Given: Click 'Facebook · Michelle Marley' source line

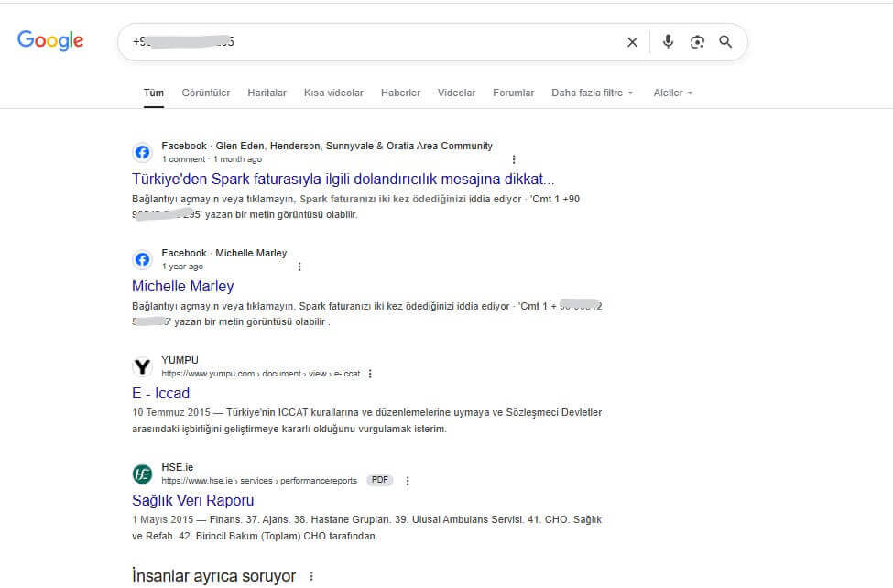Looking at the screenshot, I should coord(224,253).
